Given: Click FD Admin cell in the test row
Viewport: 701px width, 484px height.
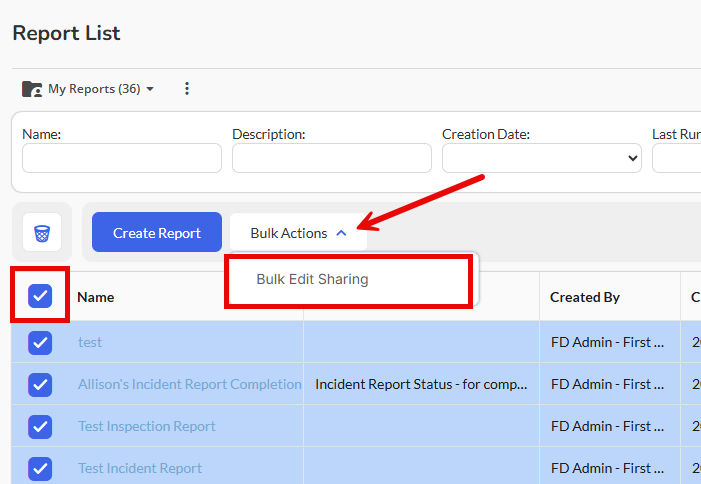Looking at the screenshot, I should pyautogui.click(x=610, y=342).
